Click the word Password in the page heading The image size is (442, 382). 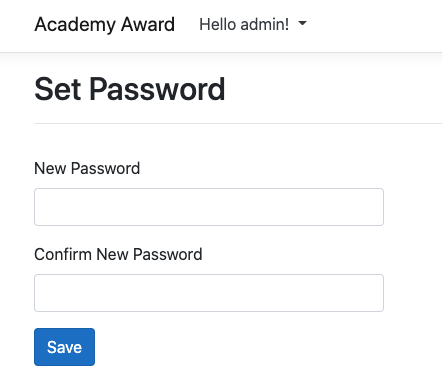point(157,89)
